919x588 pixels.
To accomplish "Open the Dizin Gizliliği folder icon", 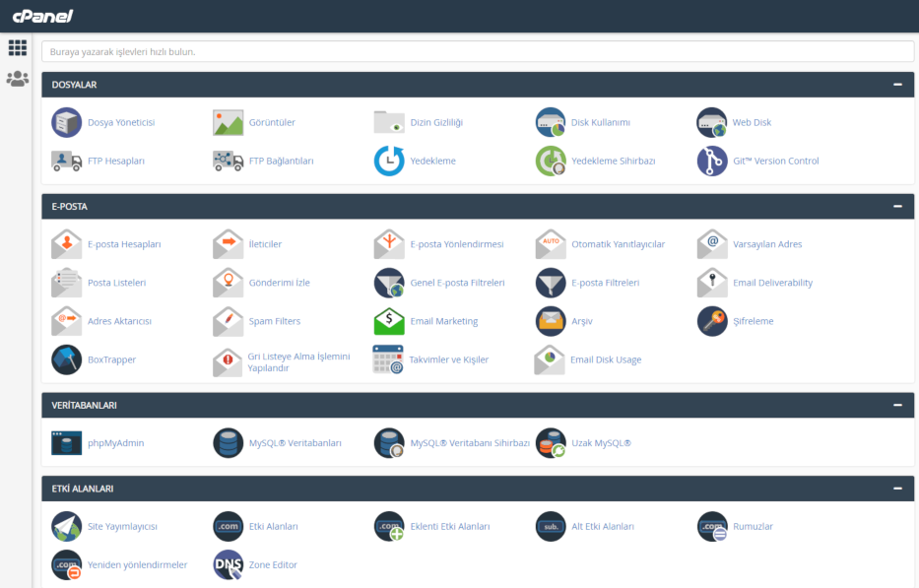I will click(x=389, y=122).
